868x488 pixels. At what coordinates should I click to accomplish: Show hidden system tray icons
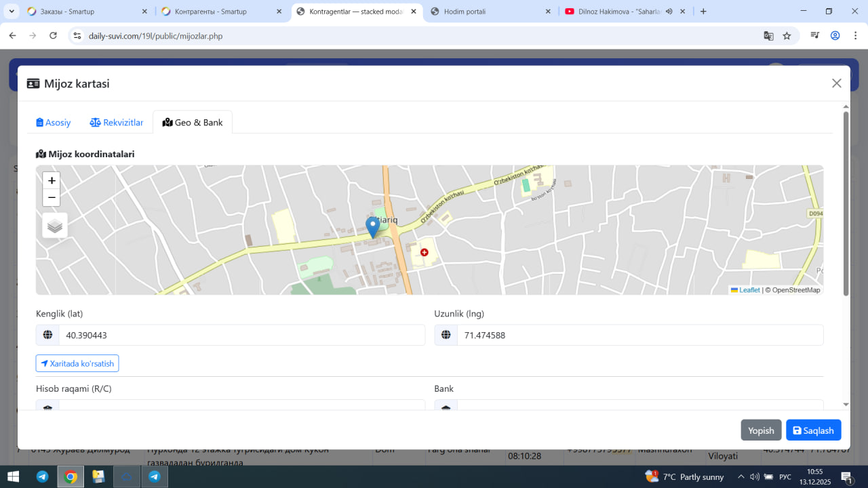741,476
